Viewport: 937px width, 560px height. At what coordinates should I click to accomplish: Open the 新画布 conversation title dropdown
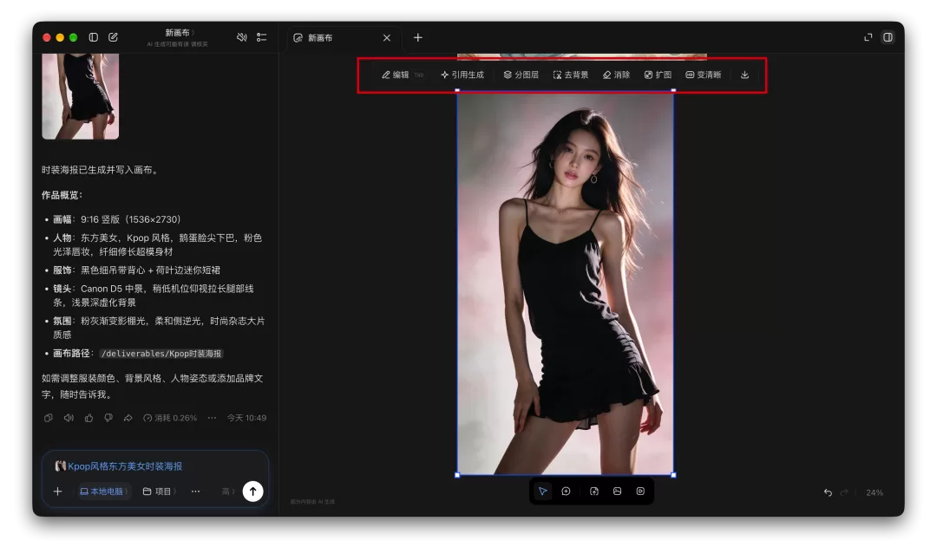180,33
